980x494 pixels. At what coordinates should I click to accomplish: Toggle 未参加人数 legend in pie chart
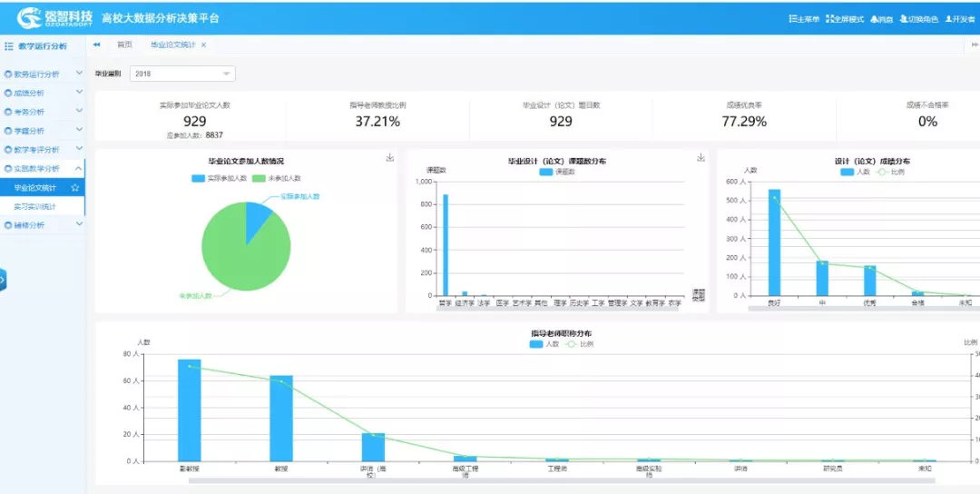[277, 179]
